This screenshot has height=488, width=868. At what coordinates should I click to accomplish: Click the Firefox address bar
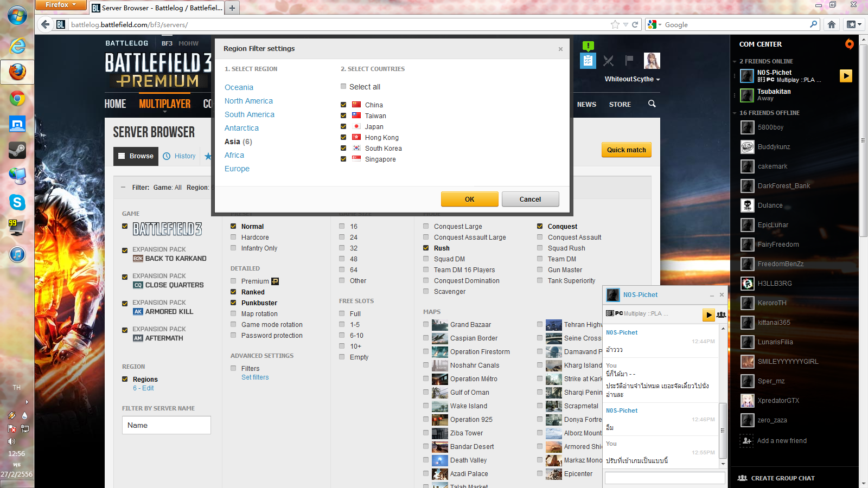[339, 24]
